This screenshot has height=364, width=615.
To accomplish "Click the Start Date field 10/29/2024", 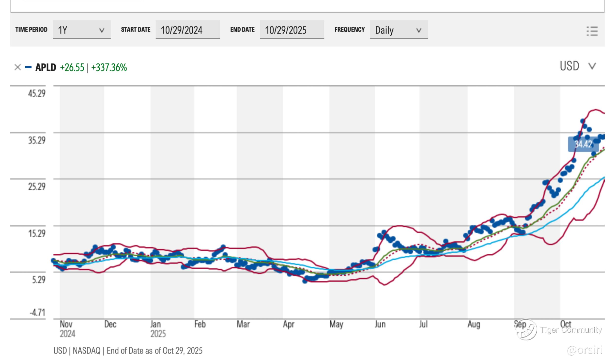I will pyautogui.click(x=187, y=30).
